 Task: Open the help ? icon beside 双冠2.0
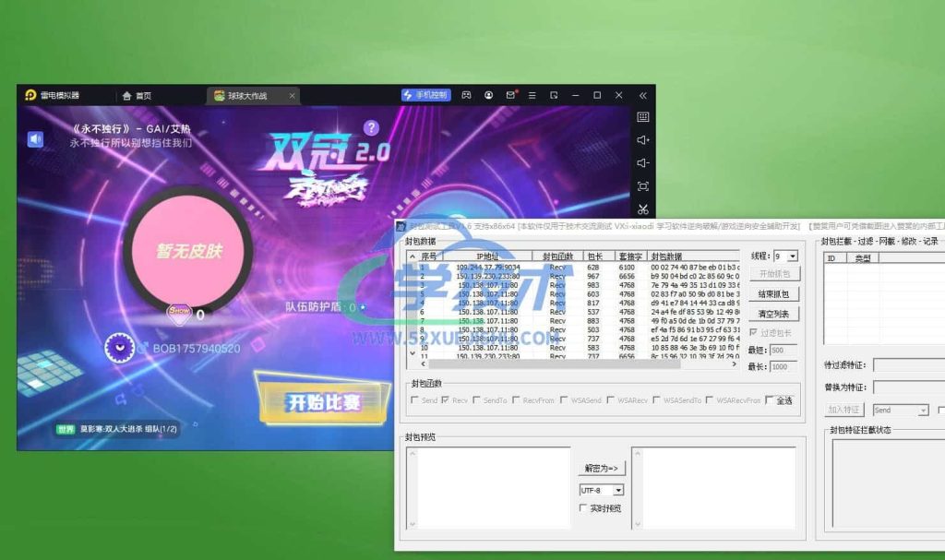click(371, 128)
